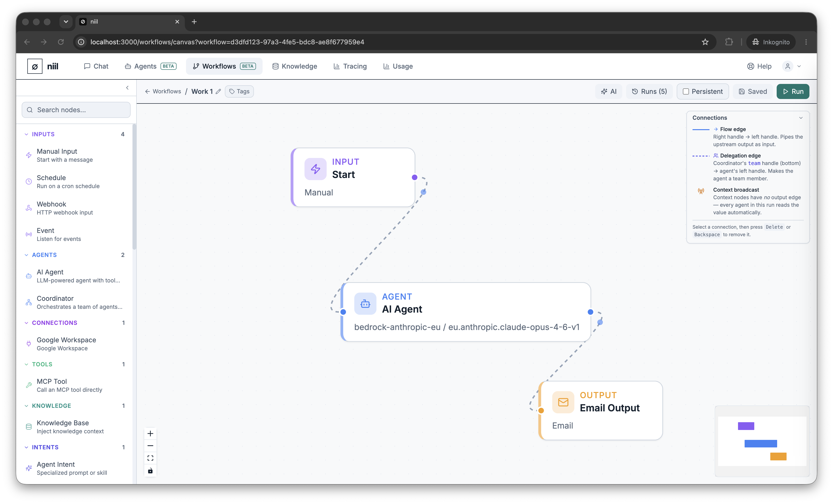The height and width of the screenshot is (504, 833).
Task: Bookmark this page with the star icon
Action: pyautogui.click(x=705, y=42)
